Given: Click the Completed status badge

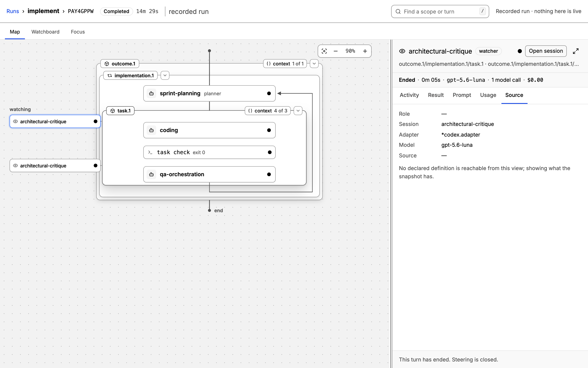Looking at the screenshot, I should (116, 11).
